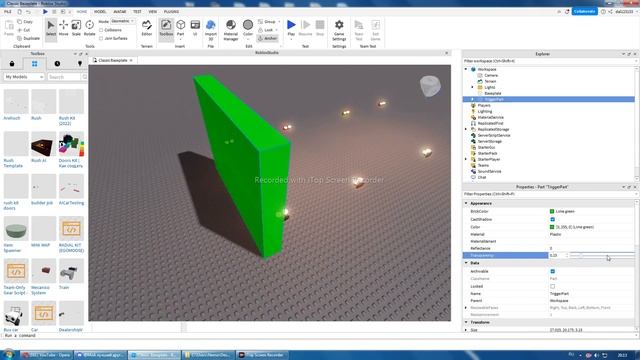This screenshot has width=640, height=360.
Task: Collapse the Data section
Action: pyautogui.click(x=466, y=263)
